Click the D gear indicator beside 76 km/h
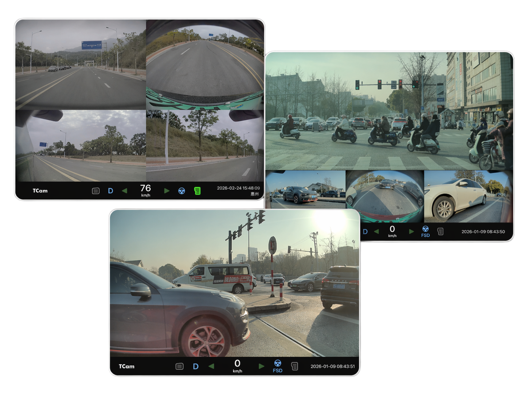532x399 pixels. (110, 191)
